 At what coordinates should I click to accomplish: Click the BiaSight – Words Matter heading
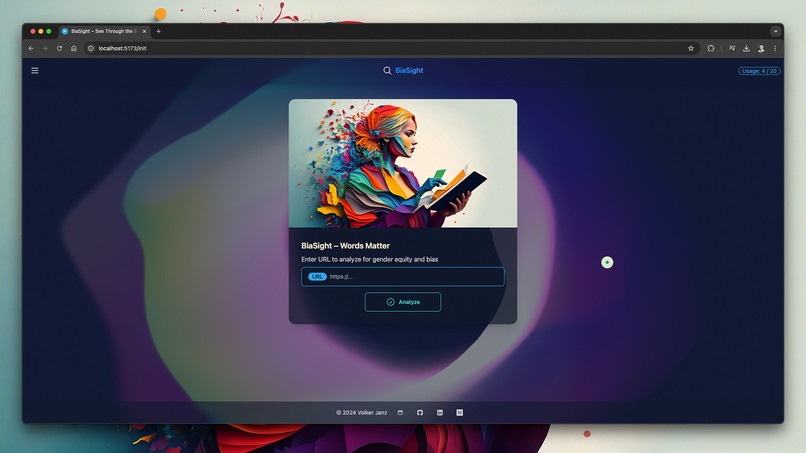click(345, 246)
